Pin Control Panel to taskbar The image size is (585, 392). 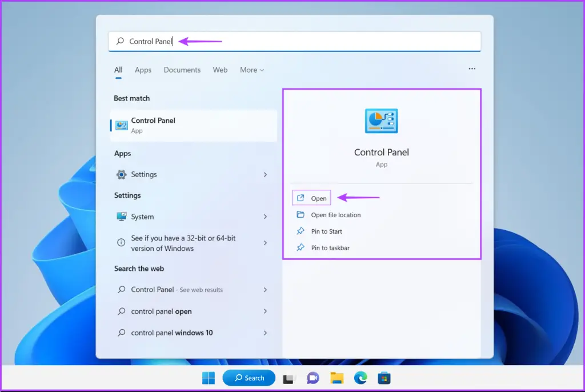(x=330, y=248)
